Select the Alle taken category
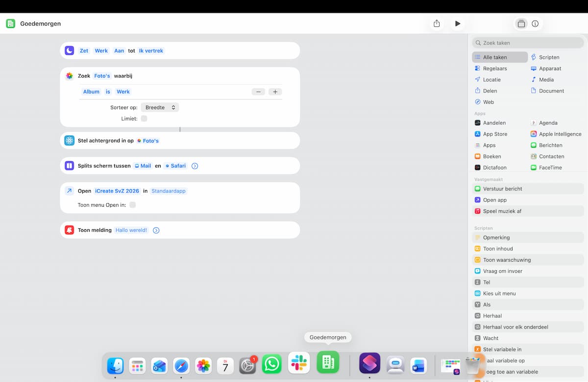Image resolution: width=588 pixels, height=382 pixels. point(500,57)
